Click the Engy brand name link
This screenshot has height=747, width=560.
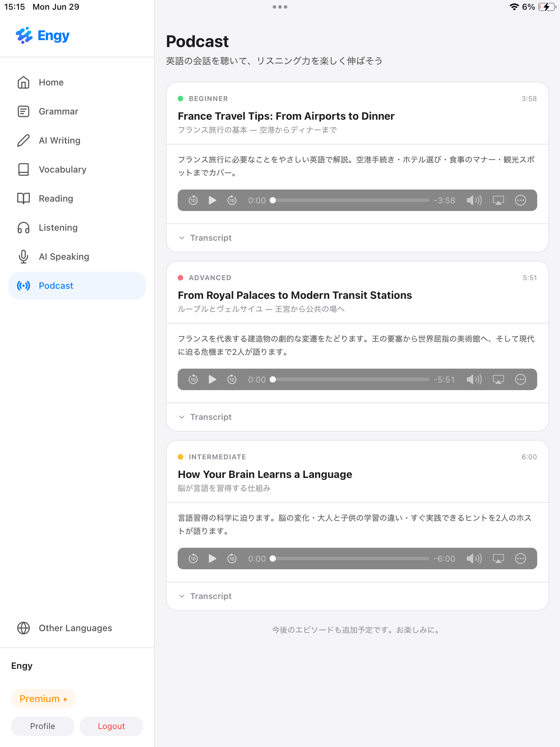(x=53, y=36)
